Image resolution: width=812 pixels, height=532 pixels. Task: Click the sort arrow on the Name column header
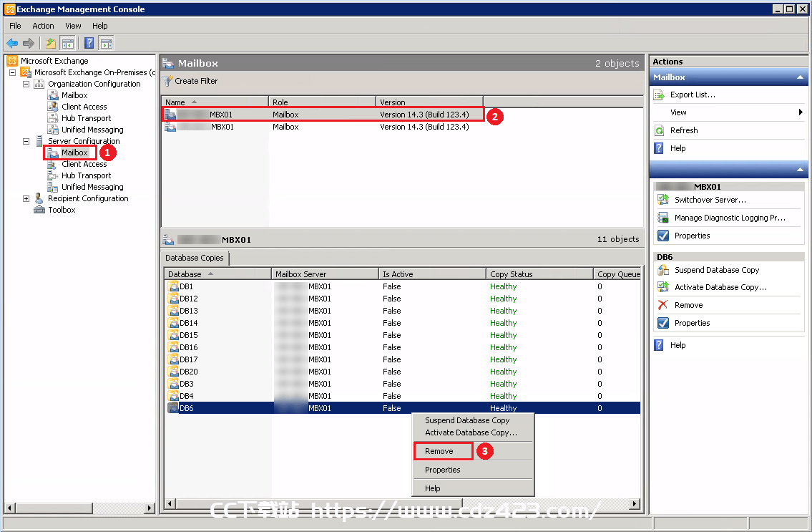(194, 102)
